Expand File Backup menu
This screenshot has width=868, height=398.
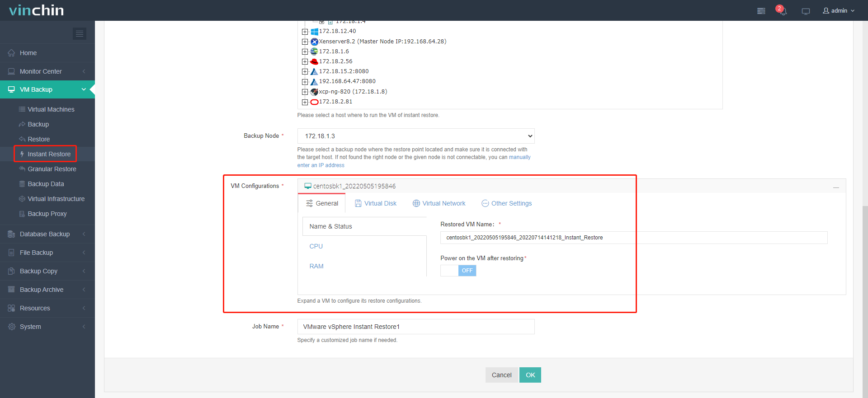(47, 253)
